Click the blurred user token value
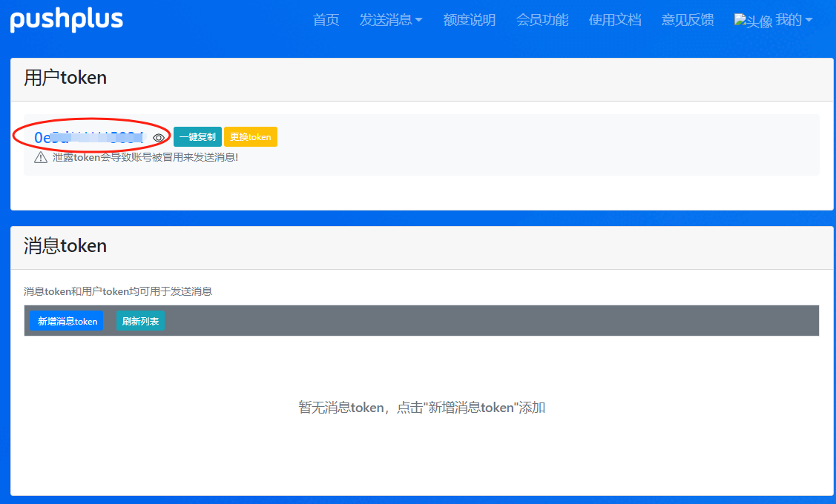 pos(89,137)
